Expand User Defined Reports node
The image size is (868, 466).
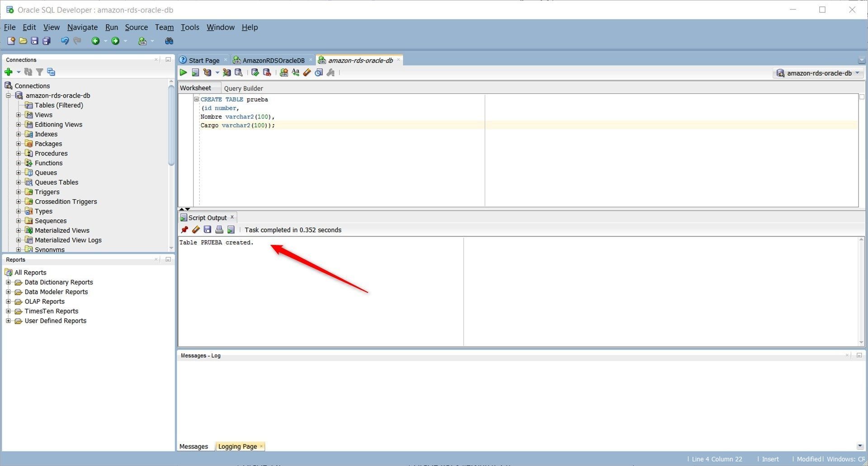click(x=8, y=320)
